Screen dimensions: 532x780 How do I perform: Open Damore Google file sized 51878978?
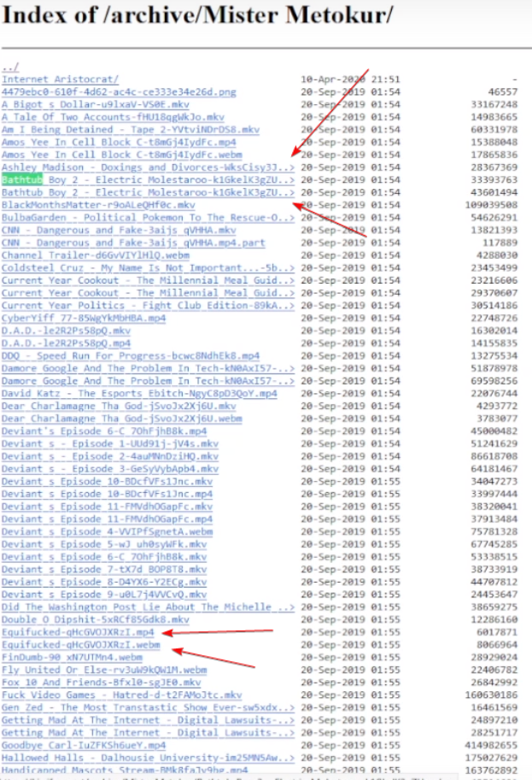coord(149,368)
